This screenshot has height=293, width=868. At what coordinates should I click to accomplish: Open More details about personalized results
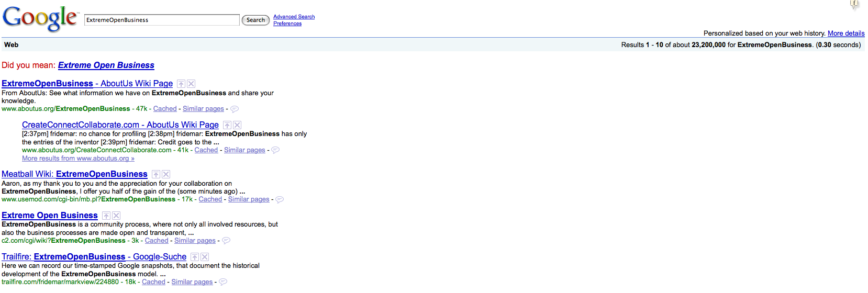coord(845,33)
